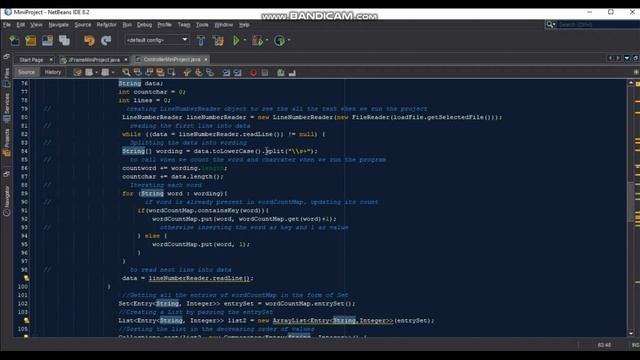The width and height of the screenshot is (640, 360).
Task: Click the New Project toolbar icon
Action: coord(31,40)
